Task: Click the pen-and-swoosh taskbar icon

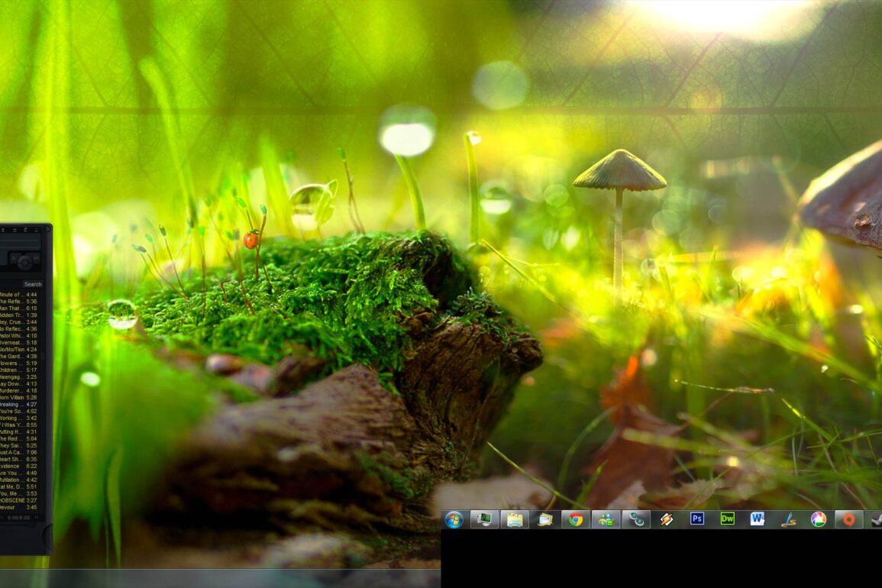Action: [788, 519]
